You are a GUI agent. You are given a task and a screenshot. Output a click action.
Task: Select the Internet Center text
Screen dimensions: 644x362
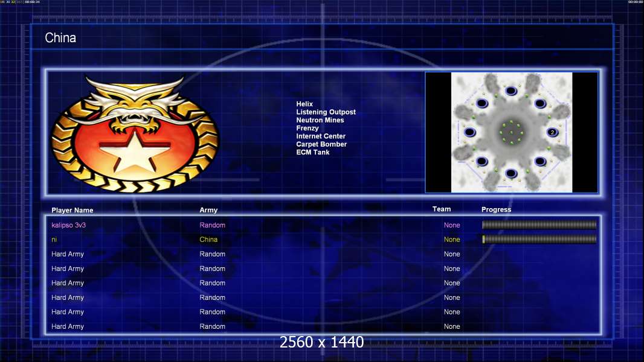pos(321,136)
